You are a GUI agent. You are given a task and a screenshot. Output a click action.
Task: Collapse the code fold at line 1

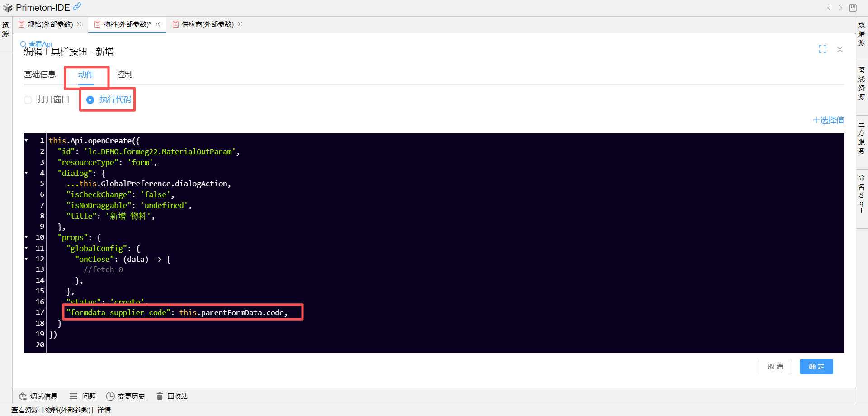tap(27, 141)
